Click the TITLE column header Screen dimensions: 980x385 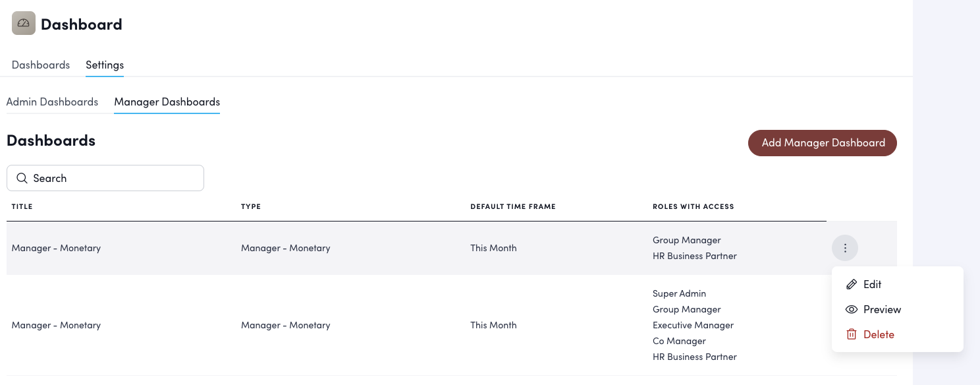(22, 206)
